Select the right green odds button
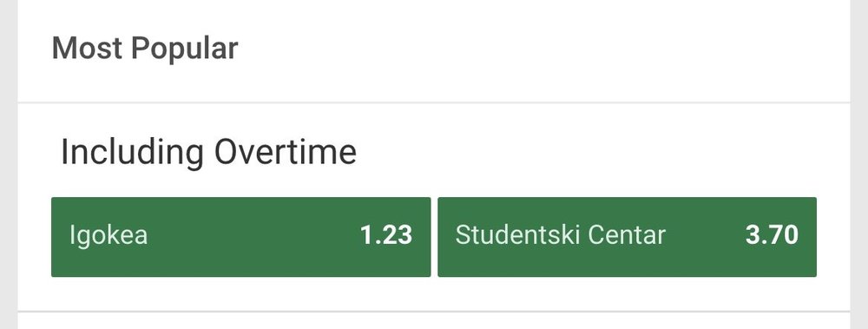The image size is (868, 329). pyautogui.click(x=628, y=236)
